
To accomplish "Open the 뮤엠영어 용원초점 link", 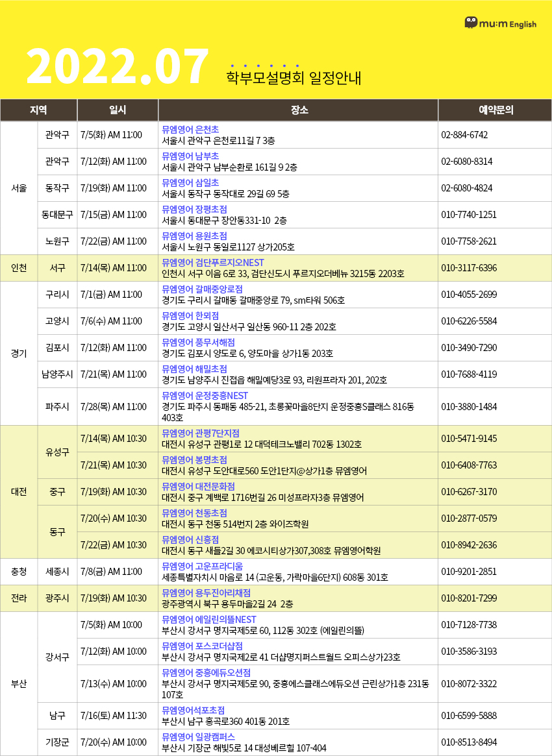I will tap(194, 236).
